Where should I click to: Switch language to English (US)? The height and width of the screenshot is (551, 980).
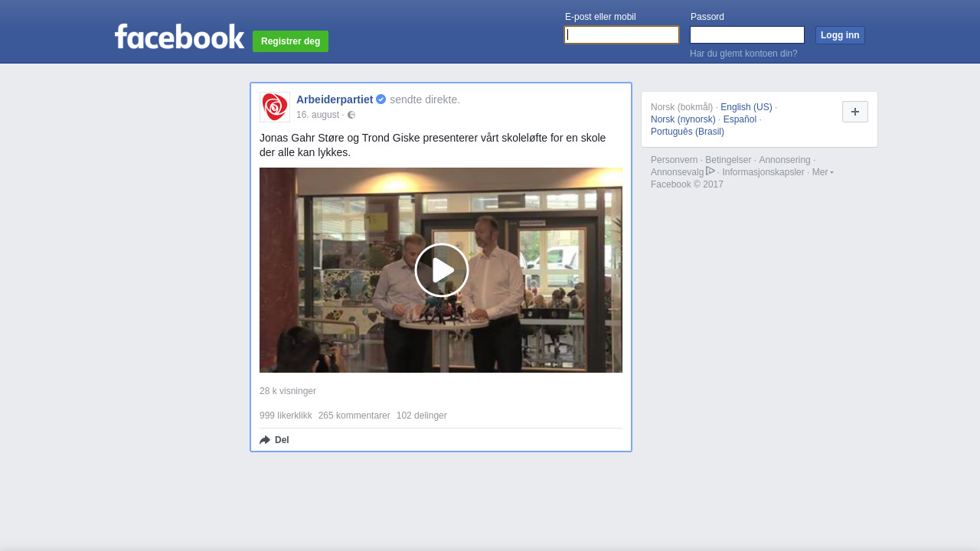pos(746,107)
